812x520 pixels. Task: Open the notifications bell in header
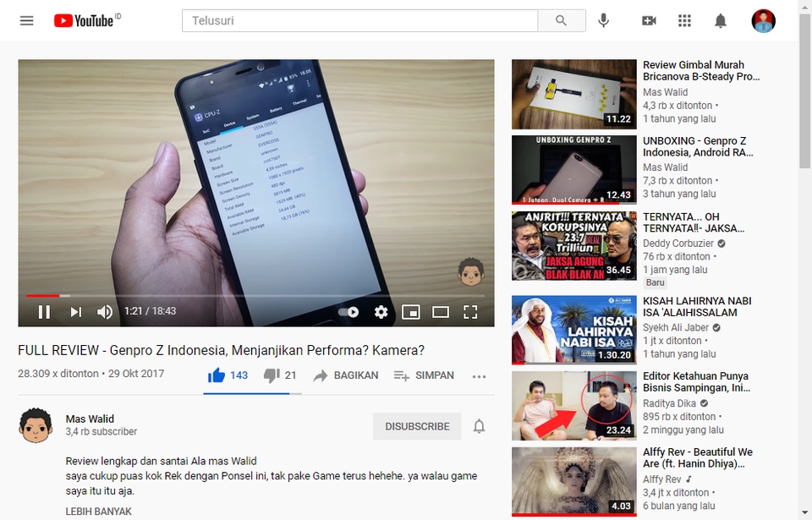tap(721, 21)
